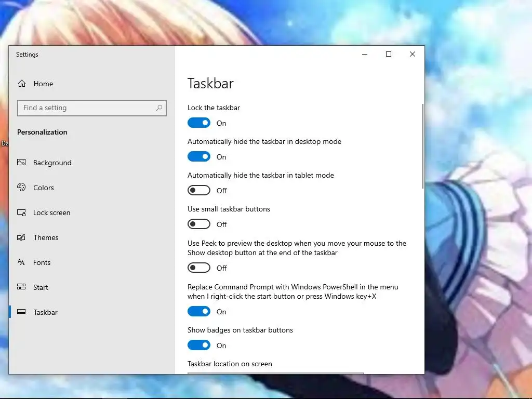Click the Colors palette icon
This screenshot has width=532, height=399.
pos(21,187)
